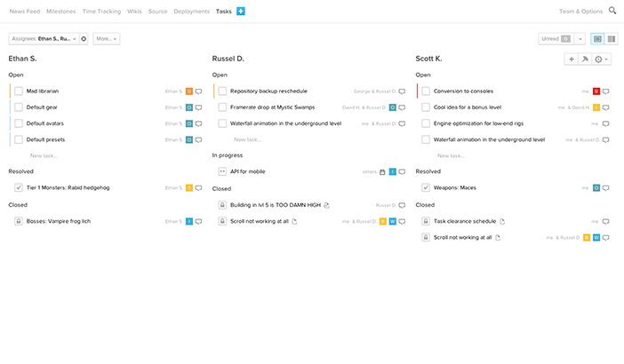This screenshot has width=624, height=364.
Task: Open the More... filter dropdown
Action: (106, 39)
